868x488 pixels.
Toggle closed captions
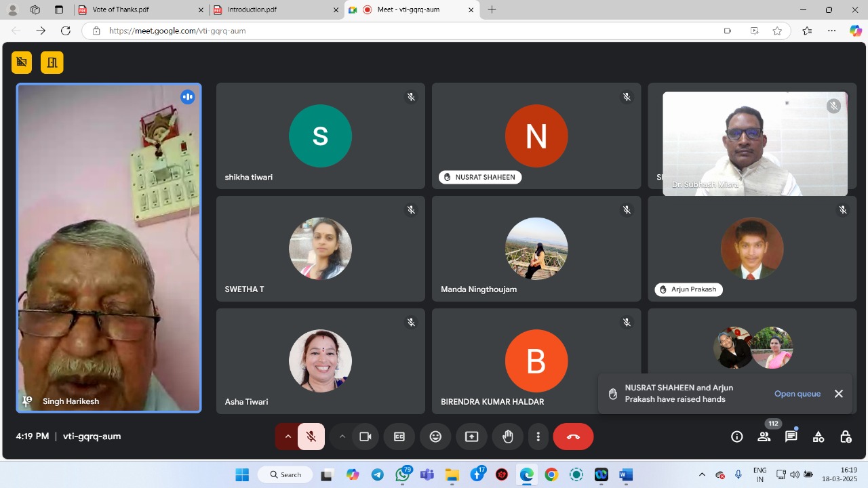[x=399, y=437]
